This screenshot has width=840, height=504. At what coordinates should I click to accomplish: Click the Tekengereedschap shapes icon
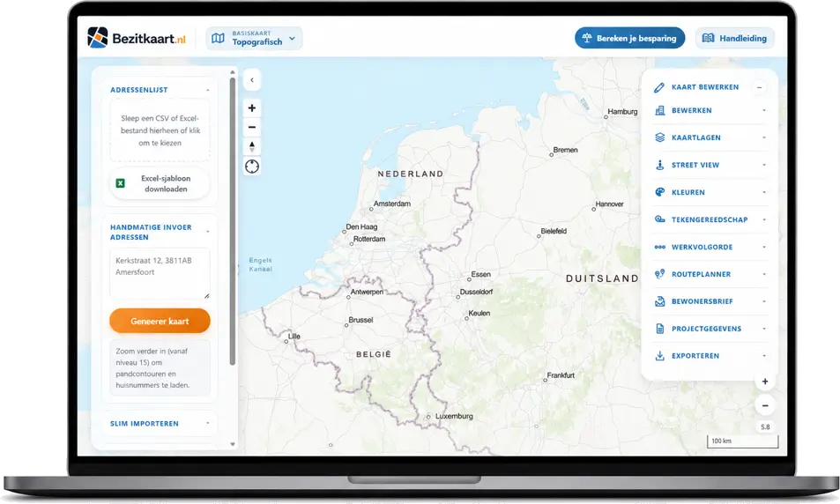coord(660,219)
